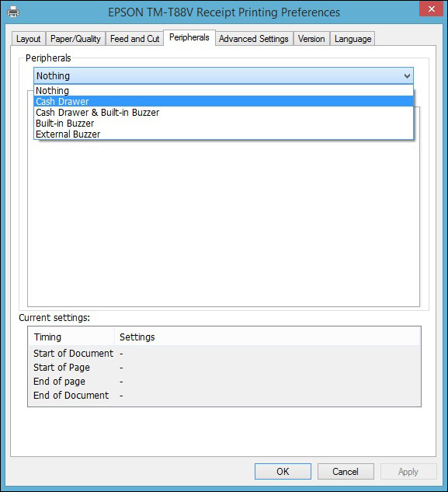
Task: Close the Printing Preferences window
Action: pyautogui.click(x=431, y=9)
